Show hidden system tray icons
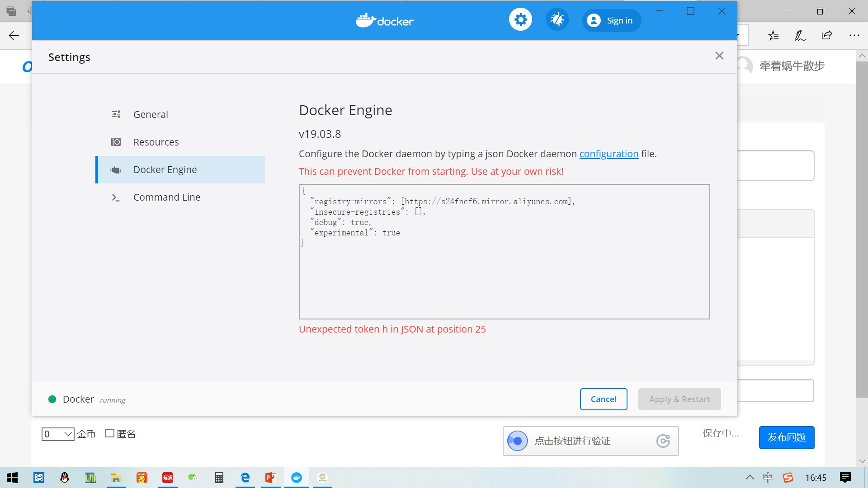Image resolution: width=868 pixels, height=488 pixels. click(x=750, y=478)
